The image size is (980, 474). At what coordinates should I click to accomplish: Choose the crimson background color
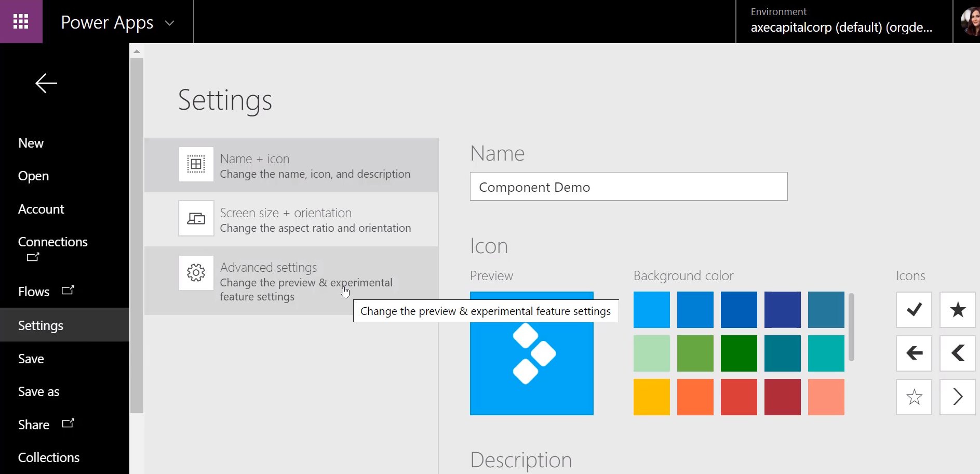click(x=783, y=397)
